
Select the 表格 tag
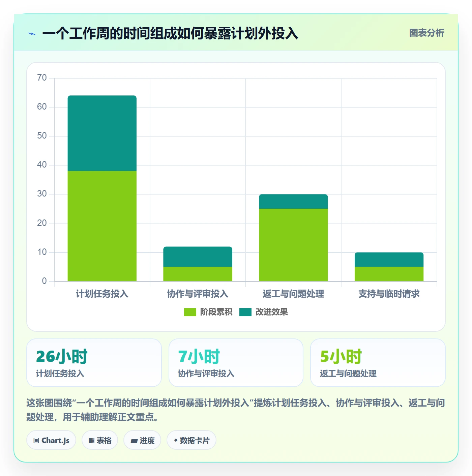coord(100,440)
